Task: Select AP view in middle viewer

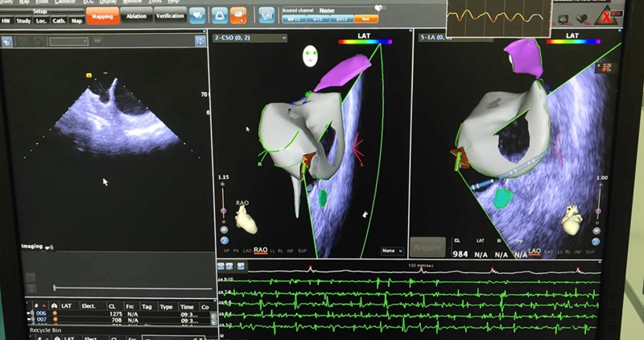Action: [x=226, y=251]
